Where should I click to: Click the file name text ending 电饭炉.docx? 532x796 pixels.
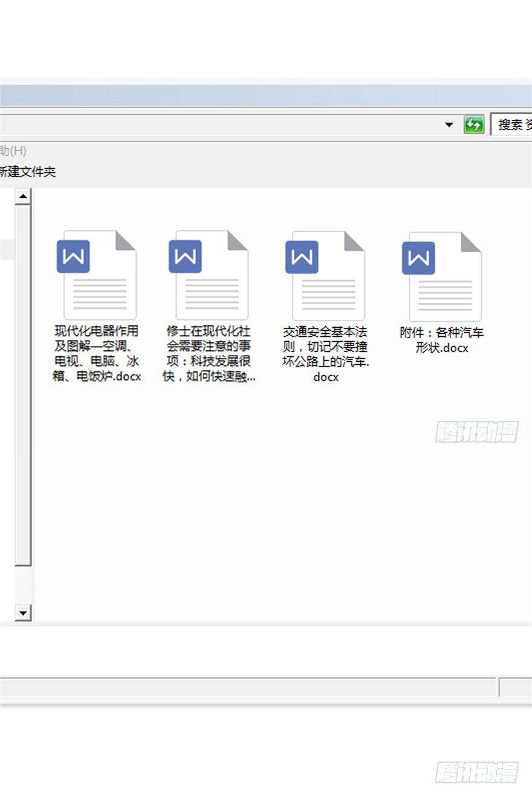(97, 354)
